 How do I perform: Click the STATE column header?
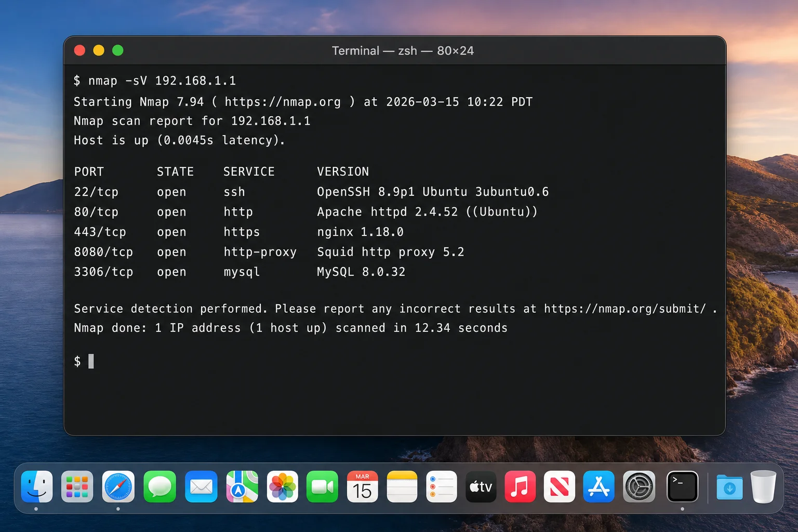tap(175, 171)
